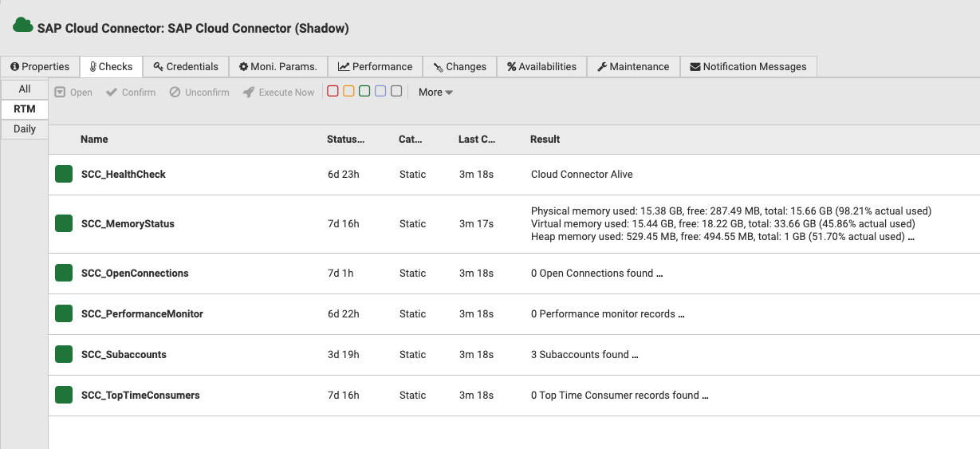This screenshot has height=449, width=980.
Task: Open the Moni. Params. tab
Action: 277,67
